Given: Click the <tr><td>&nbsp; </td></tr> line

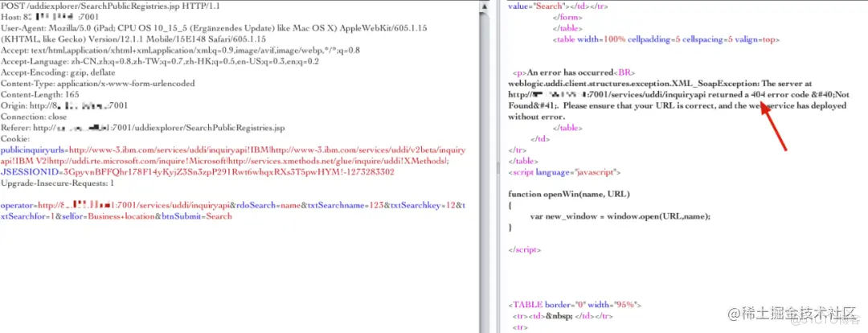Looking at the screenshot, I should coord(563,316).
